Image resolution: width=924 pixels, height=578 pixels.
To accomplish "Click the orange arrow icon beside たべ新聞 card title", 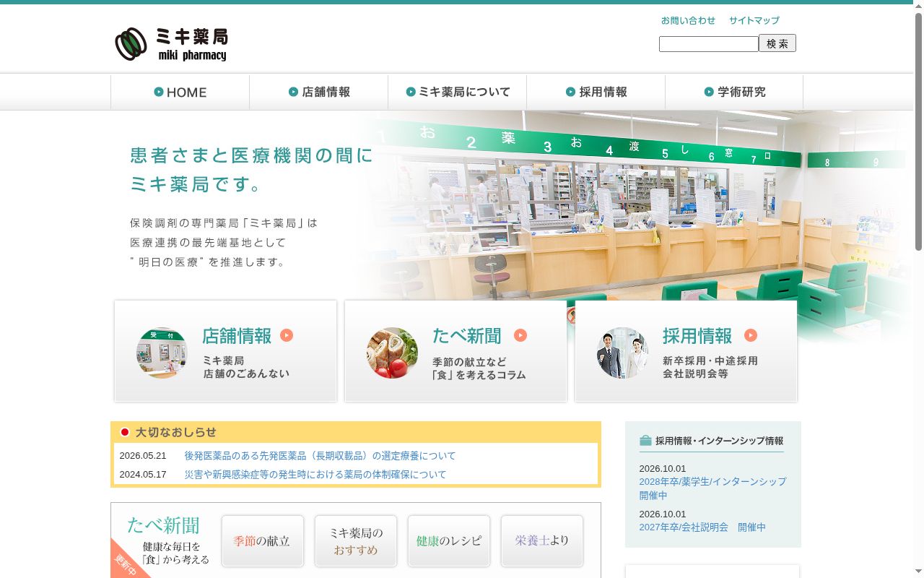I will [x=520, y=335].
